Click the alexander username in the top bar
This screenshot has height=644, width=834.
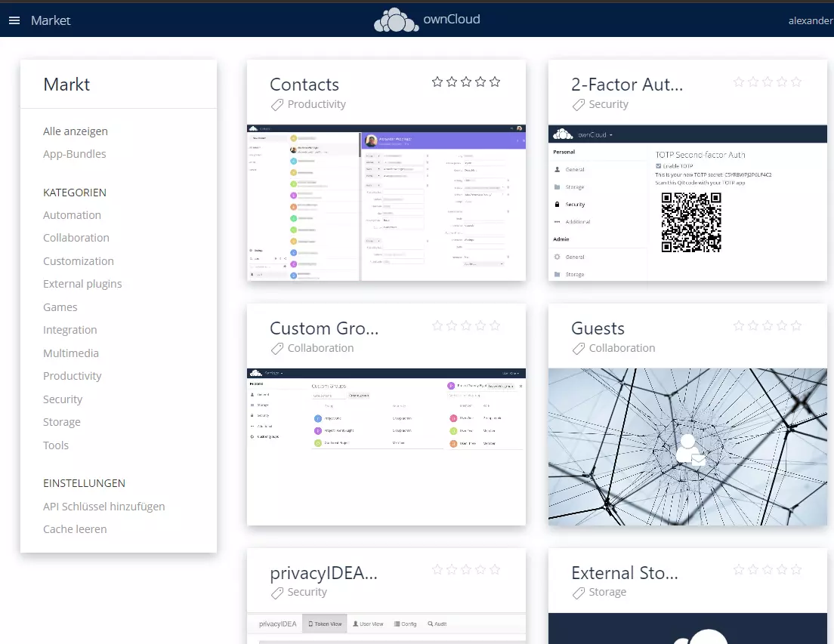point(811,20)
